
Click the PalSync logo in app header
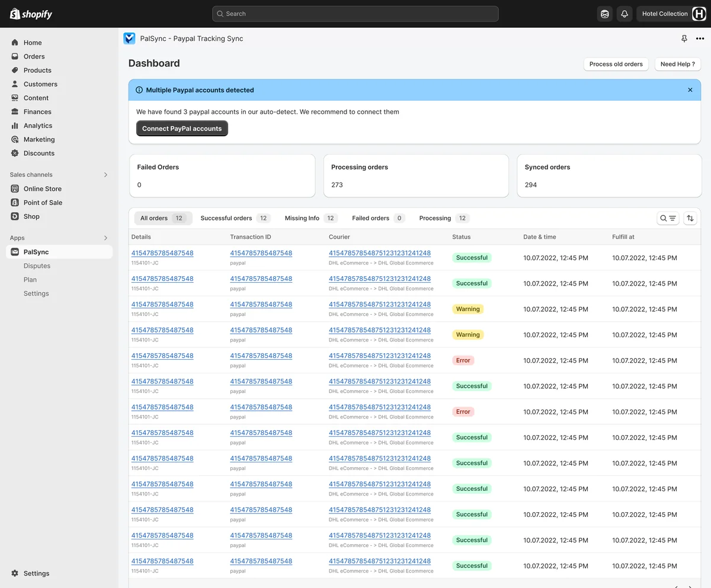pos(129,39)
